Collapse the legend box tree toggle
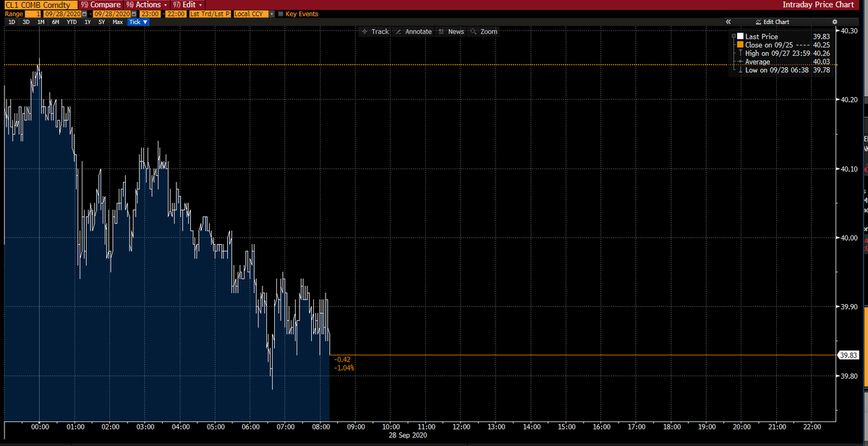Screen dimensions: 868x446 coord(733,36)
